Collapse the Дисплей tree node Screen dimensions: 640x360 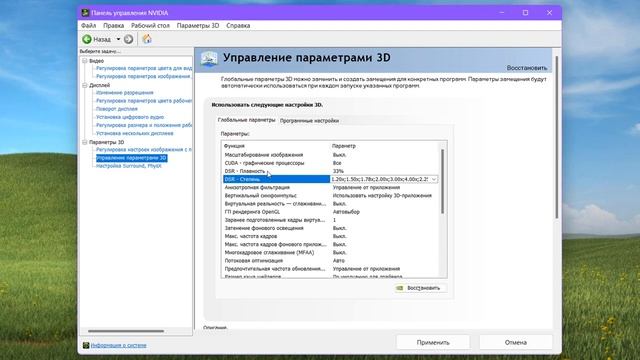(85, 85)
